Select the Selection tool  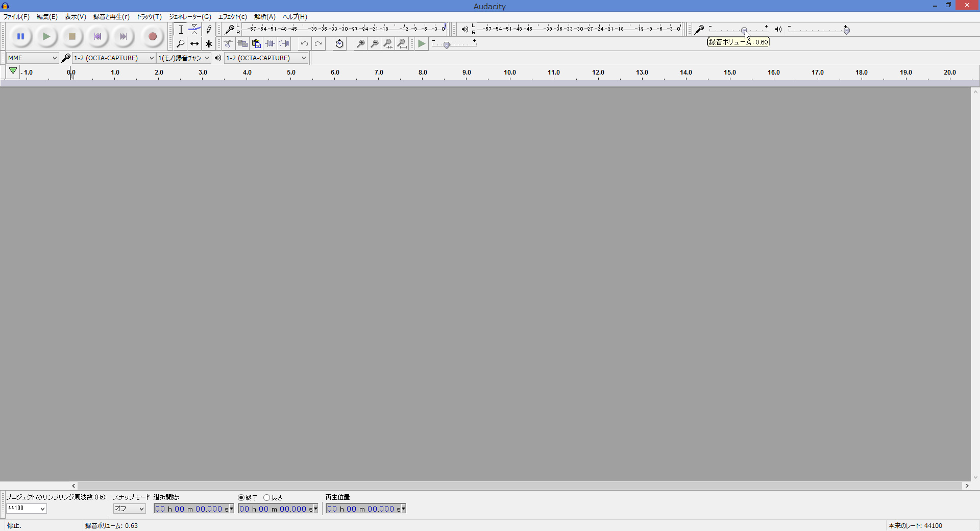click(180, 29)
